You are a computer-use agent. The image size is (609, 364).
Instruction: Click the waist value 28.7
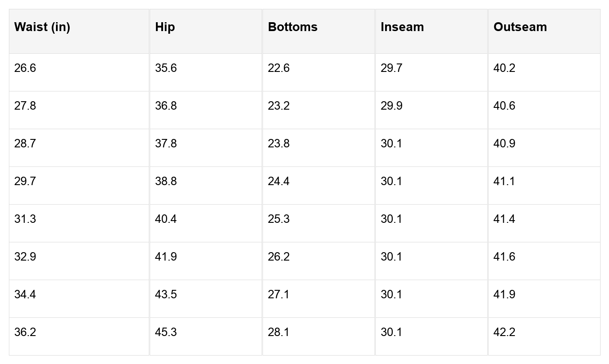coord(25,143)
